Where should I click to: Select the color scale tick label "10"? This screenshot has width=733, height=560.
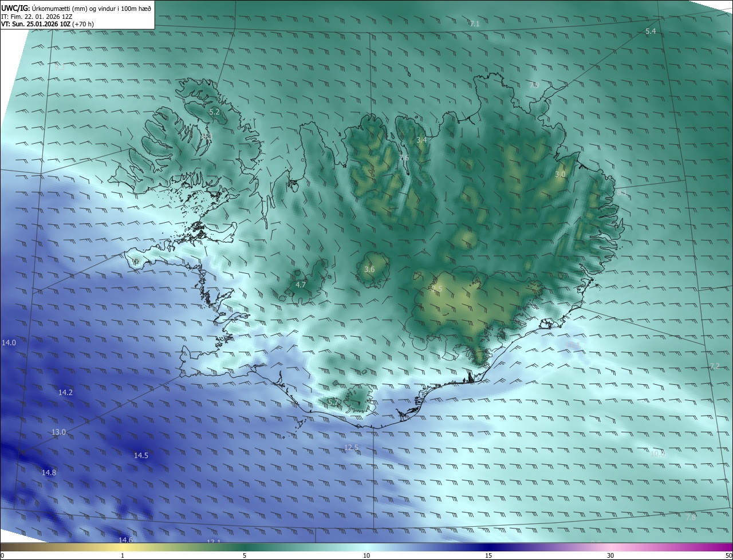click(366, 555)
